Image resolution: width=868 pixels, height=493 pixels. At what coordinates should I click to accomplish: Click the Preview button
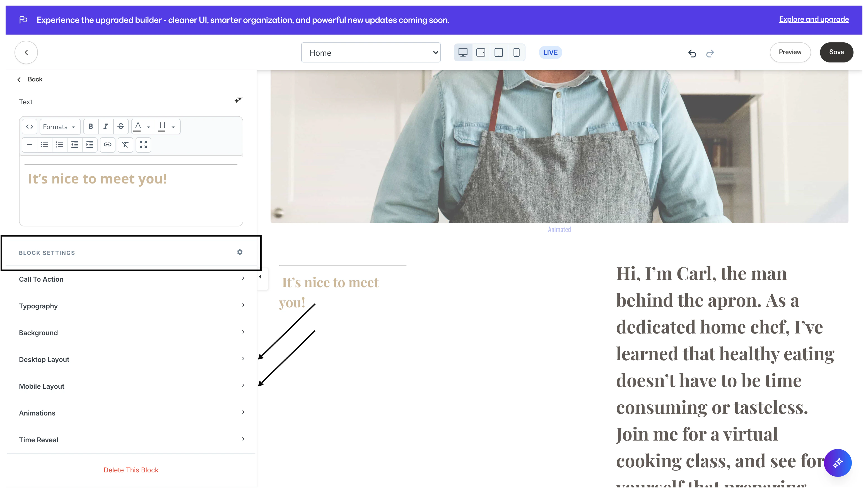click(790, 52)
